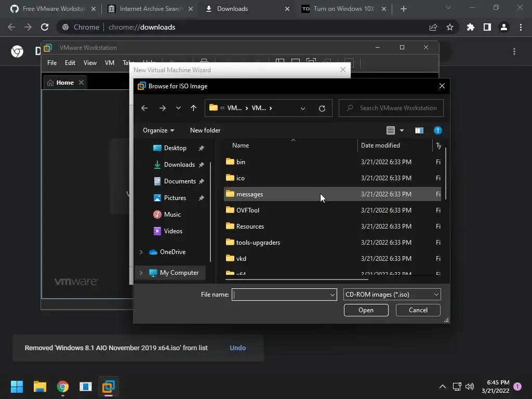Select the Resources folder
This screenshot has width=532, height=399.
tap(332, 227)
